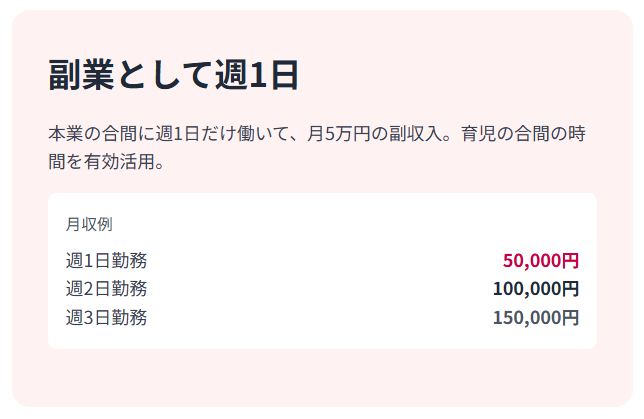Viewport: 644px width, 419px height.
Task: Select the 週2日勤務 row label
Action: [106, 289]
